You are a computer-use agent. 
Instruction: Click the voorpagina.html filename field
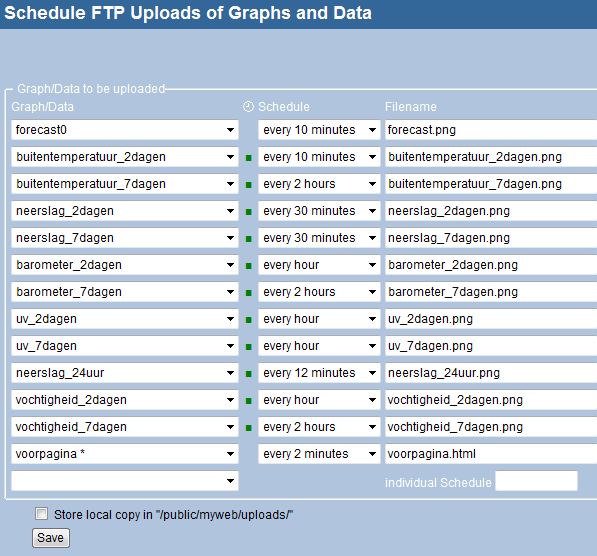[x=491, y=454]
